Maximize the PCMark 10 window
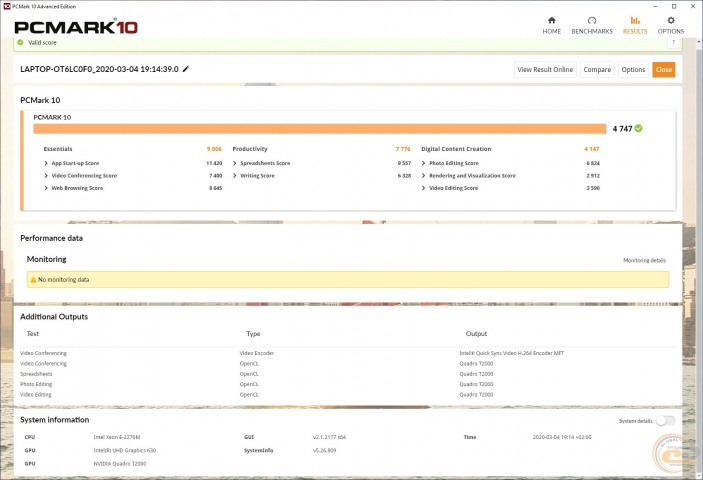Viewport: 703px width, 480px height. (674, 6)
